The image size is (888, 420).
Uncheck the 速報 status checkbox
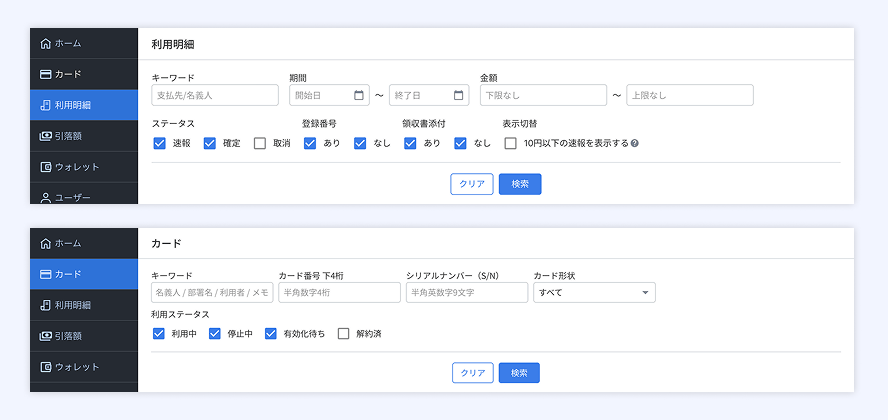point(160,143)
